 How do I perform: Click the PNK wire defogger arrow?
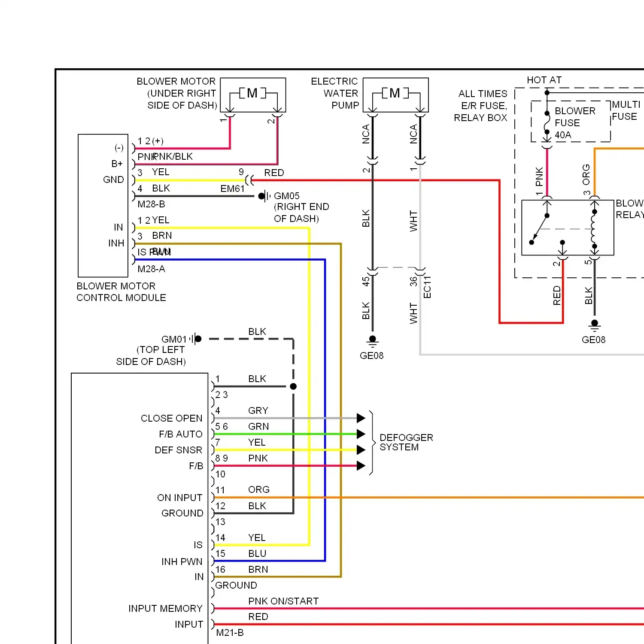361,466
